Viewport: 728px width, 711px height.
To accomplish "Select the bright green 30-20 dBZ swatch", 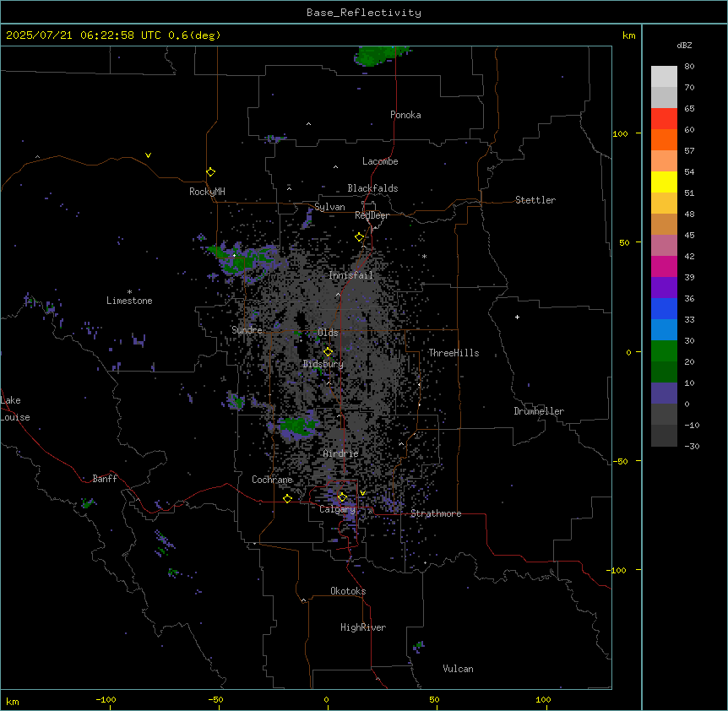I will point(664,351).
